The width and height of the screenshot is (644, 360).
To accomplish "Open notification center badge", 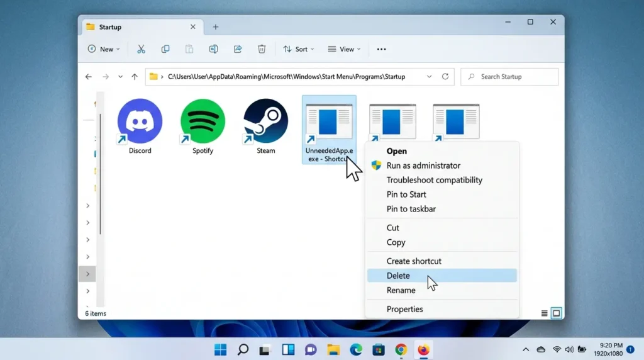I will 630,350.
